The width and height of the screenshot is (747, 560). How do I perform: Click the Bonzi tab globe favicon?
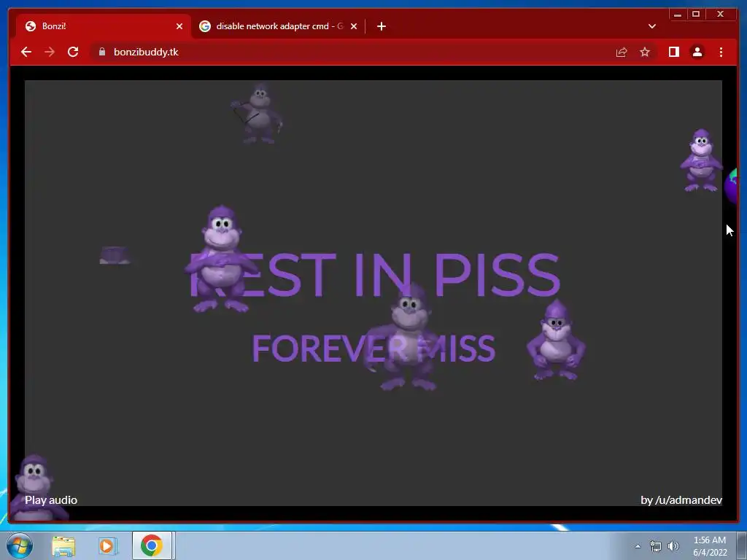tap(31, 26)
